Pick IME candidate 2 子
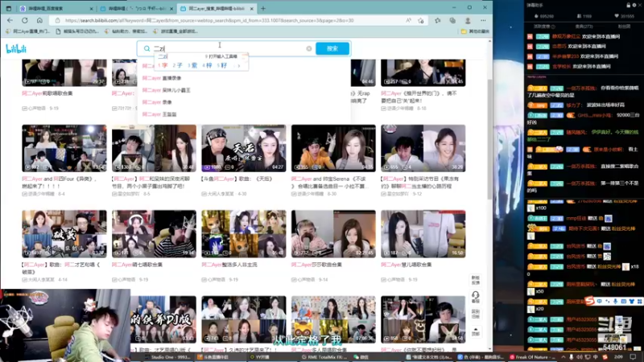 177,65
